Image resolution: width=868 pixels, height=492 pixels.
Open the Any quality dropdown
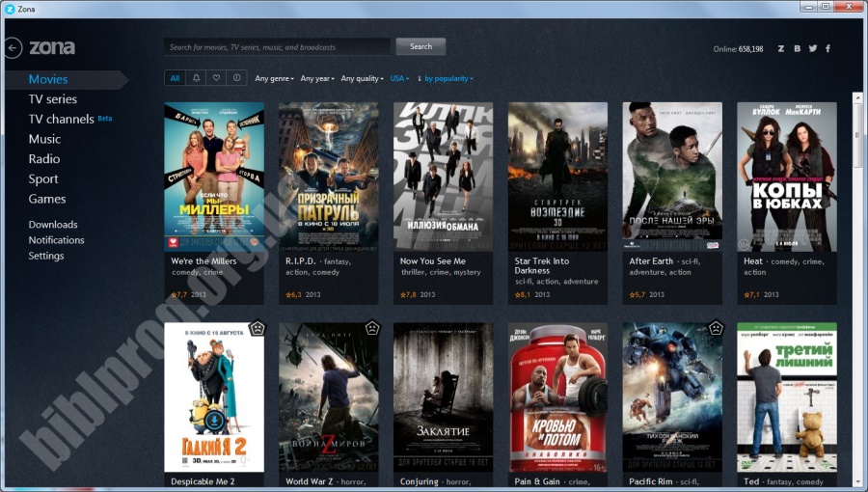point(362,78)
